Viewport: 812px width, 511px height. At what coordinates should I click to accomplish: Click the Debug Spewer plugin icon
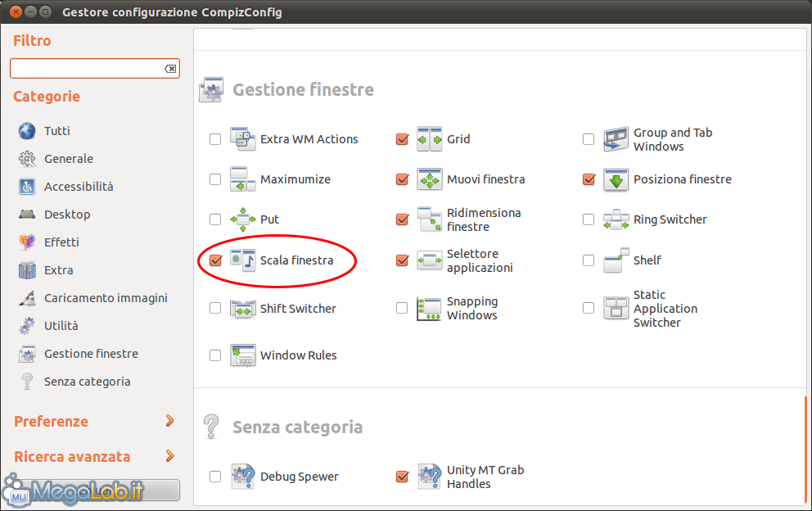243,477
